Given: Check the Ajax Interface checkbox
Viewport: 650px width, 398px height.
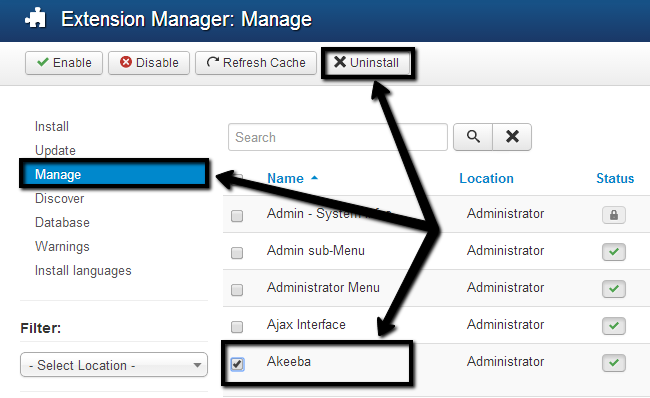Looking at the screenshot, I should tap(237, 327).
